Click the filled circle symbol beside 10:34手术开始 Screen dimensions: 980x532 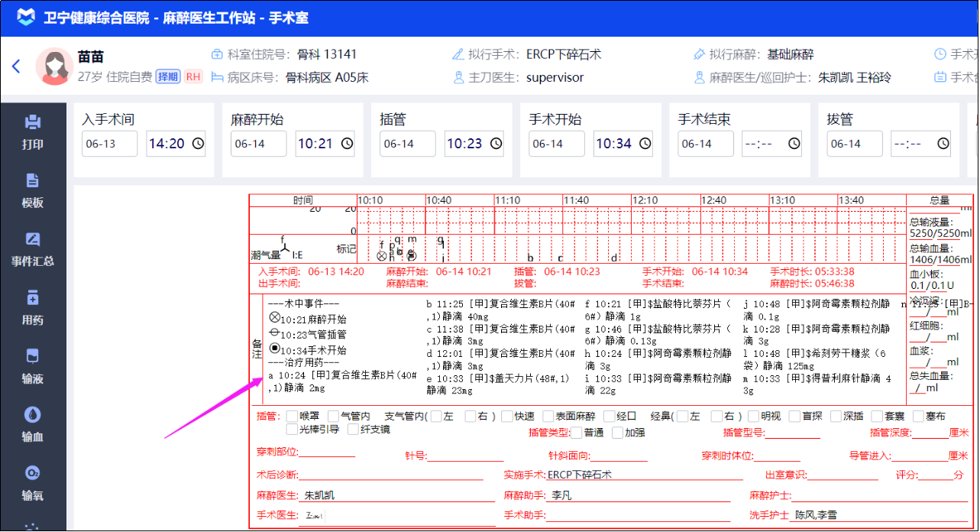pos(274,349)
